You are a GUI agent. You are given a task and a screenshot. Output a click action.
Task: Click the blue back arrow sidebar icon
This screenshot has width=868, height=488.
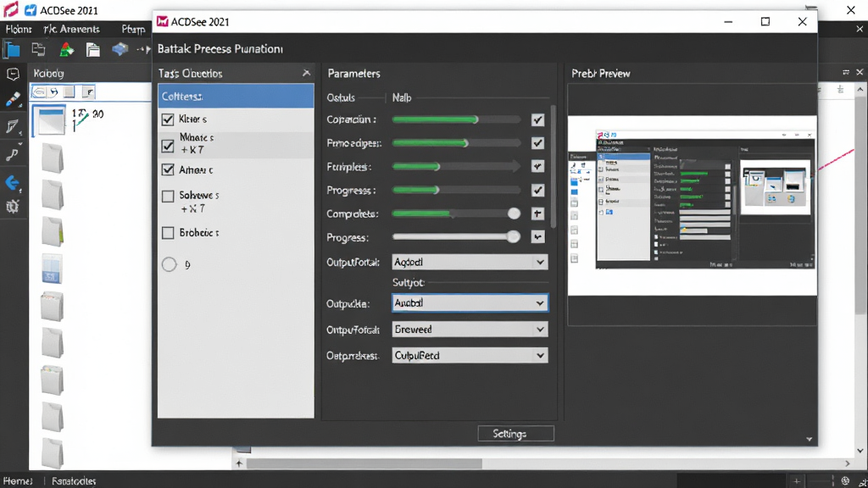[12, 183]
